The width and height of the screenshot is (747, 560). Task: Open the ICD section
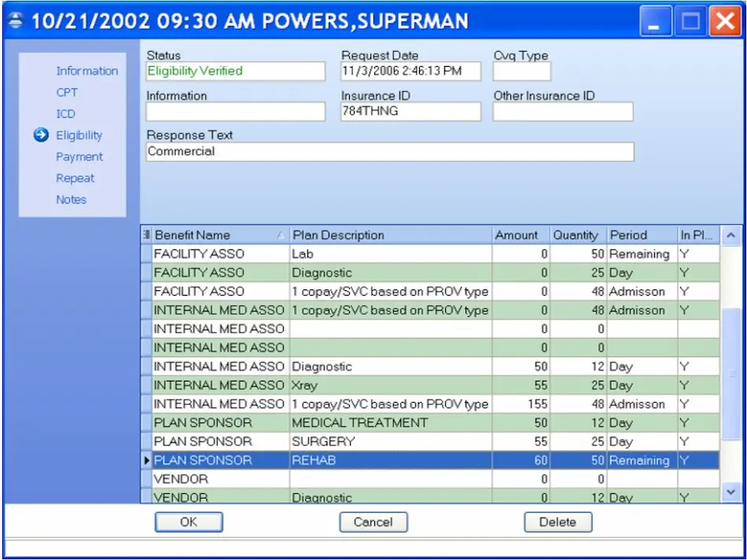pyautogui.click(x=65, y=113)
